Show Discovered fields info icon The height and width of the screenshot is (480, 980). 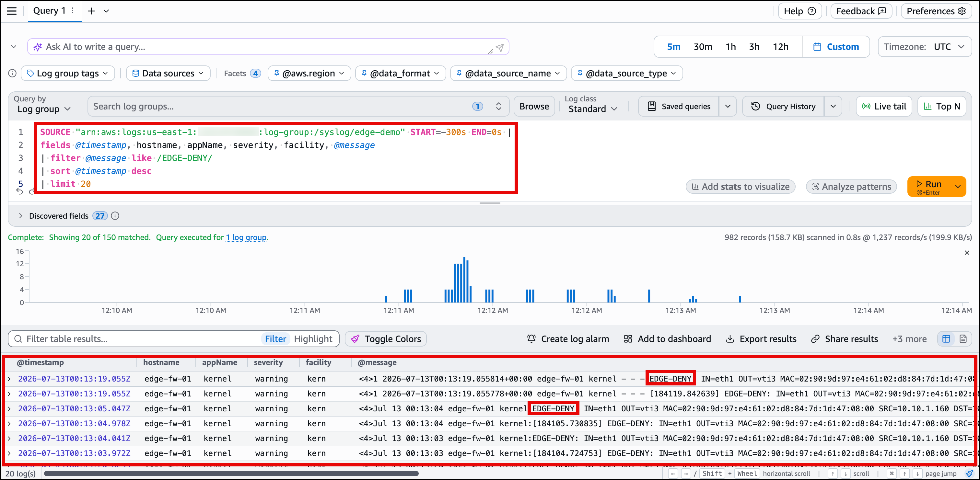[x=115, y=216]
